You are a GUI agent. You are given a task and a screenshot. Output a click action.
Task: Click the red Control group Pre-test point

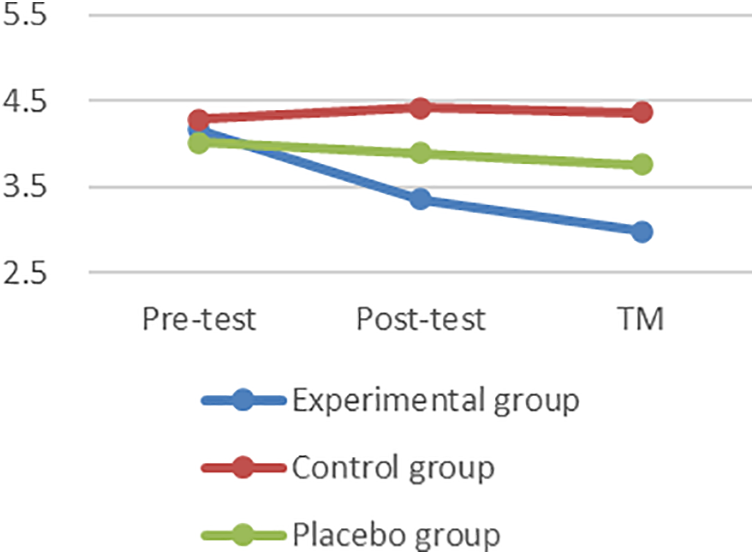[198, 119]
